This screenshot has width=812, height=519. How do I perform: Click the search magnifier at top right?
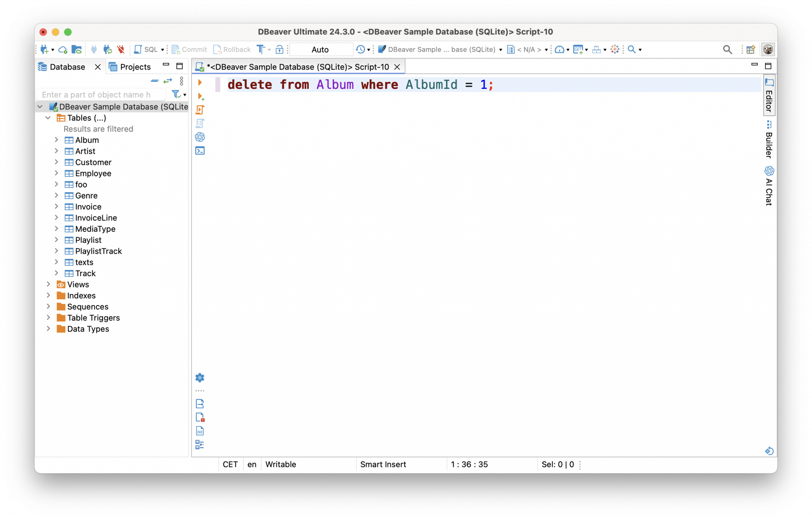click(728, 49)
